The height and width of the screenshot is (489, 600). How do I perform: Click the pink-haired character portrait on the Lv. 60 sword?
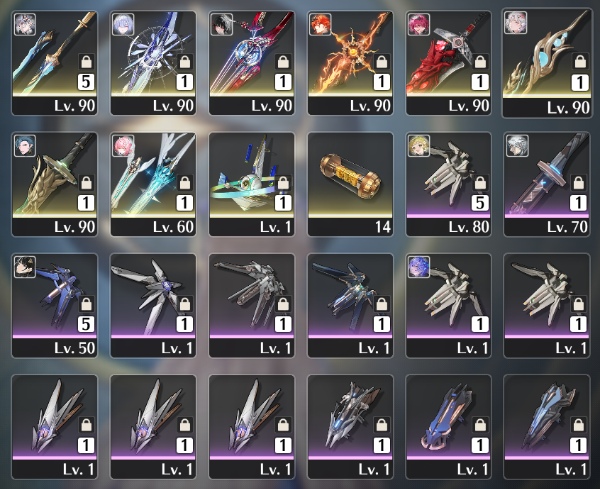coord(123,145)
